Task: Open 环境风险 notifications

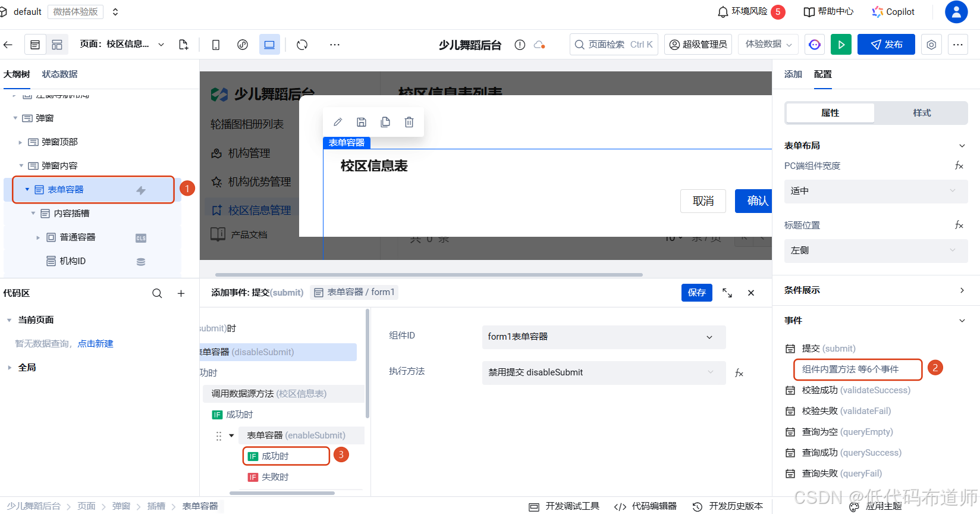Action: (751, 11)
